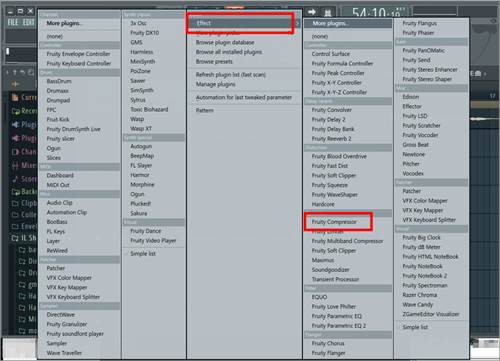Viewport: 500px width, 361px height.
Task: Select Fruity Stereo Enhancer
Action: 430,70
